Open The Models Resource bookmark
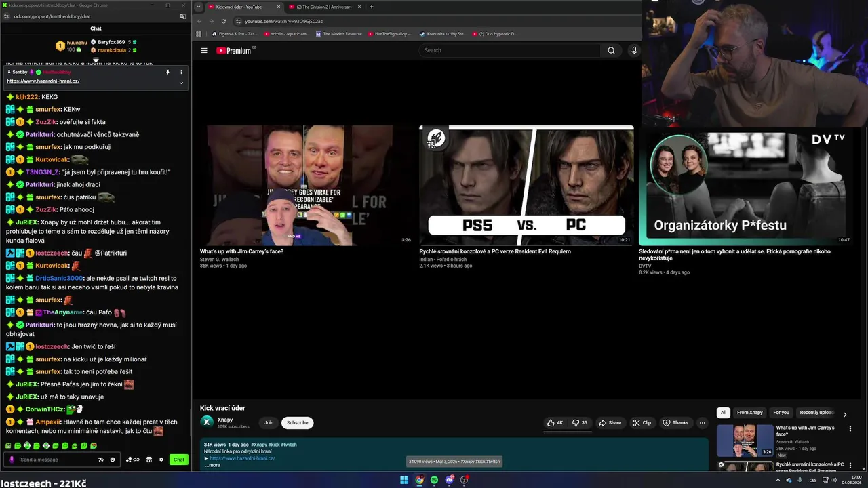This screenshot has width=868, height=488. pos(339,33)
